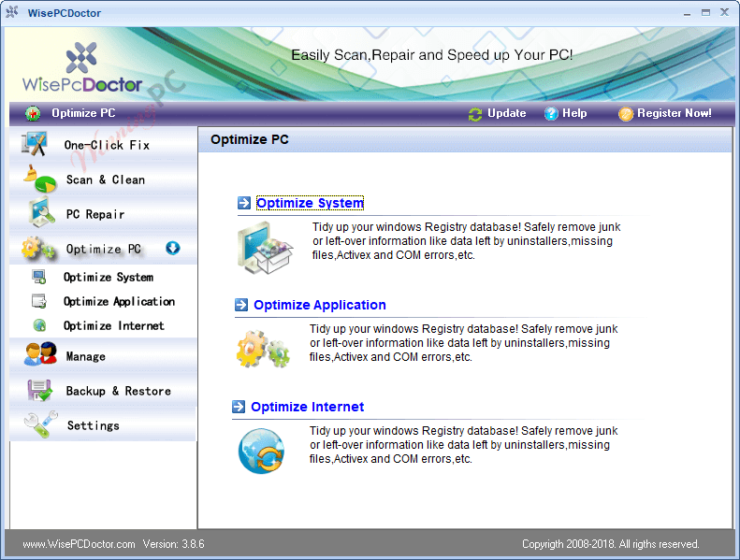Screen dimensions: 740x560
Task: Click the www.WisePCDoctor.com footer text
Action: (79, 544)
